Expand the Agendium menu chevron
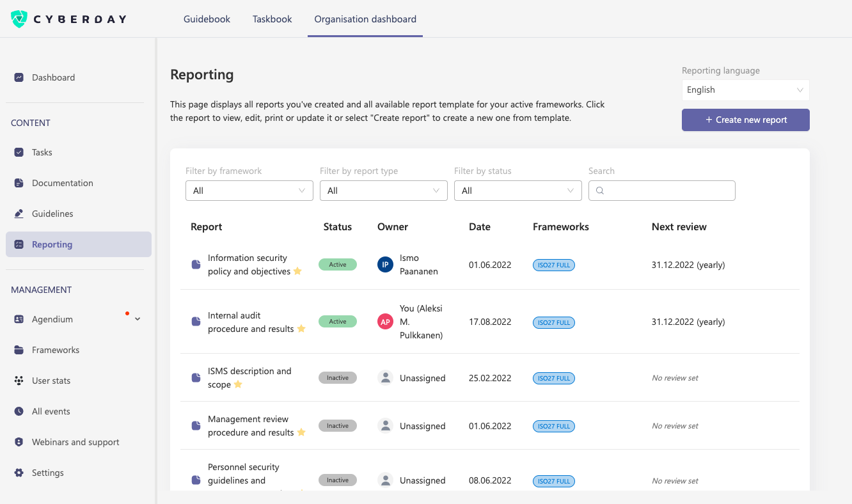Screen dimensions: 852x504 click(138, 319)
